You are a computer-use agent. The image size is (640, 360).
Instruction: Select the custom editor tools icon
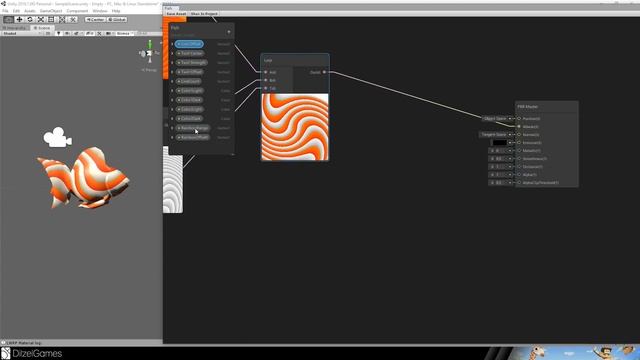click(x=72, y=19)
